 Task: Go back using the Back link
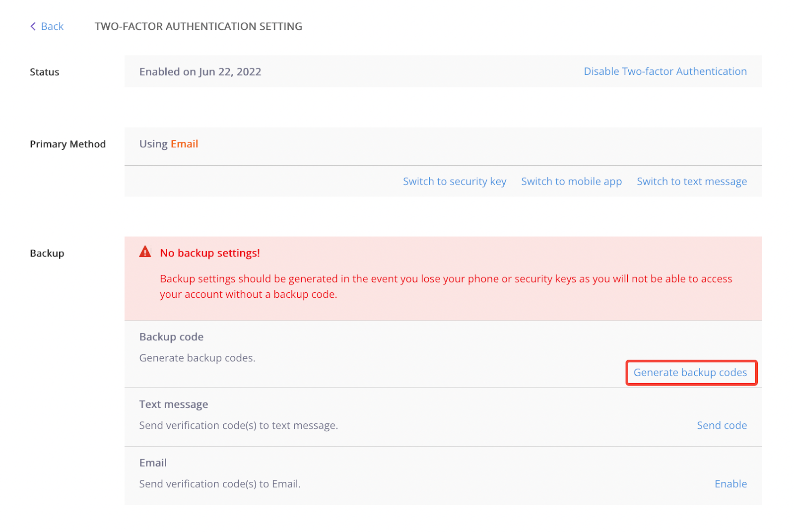[52, 26]
